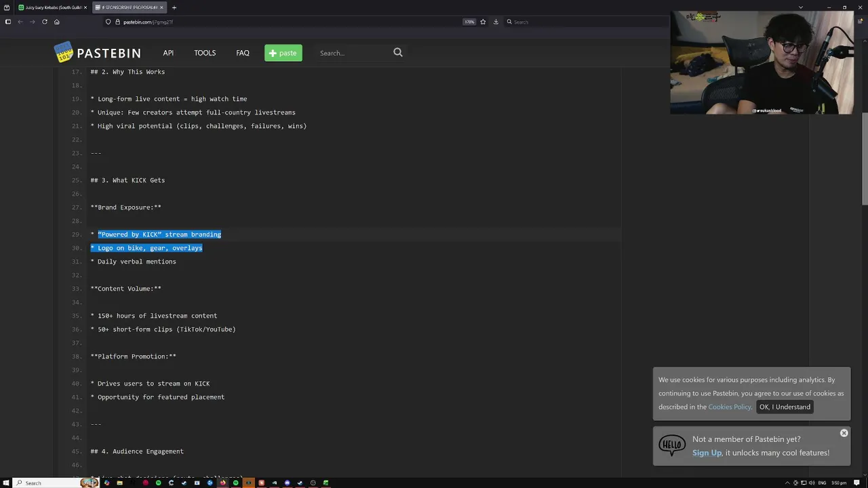
Task: Open Discord from the taskbar
Action: (287, 483)
